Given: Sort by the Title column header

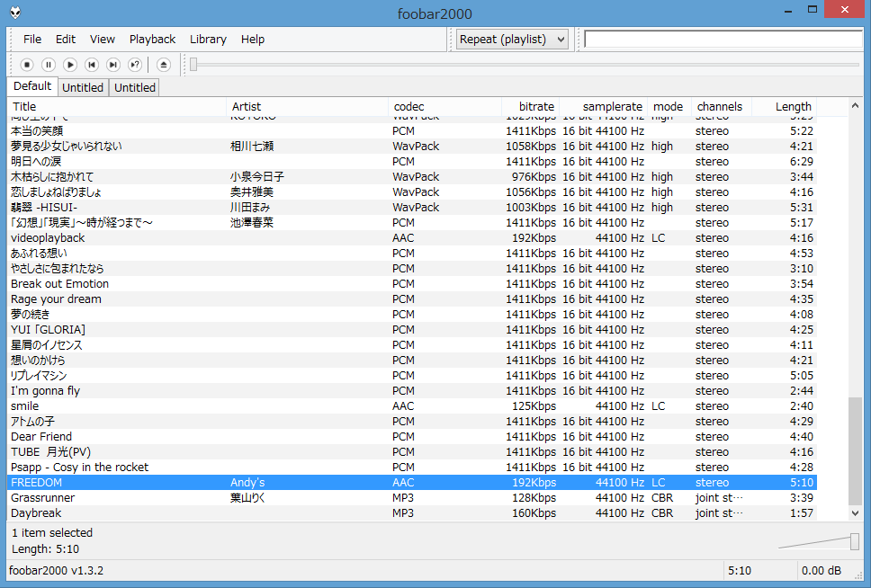Looking at the screenshot, I should coord(117,107).
